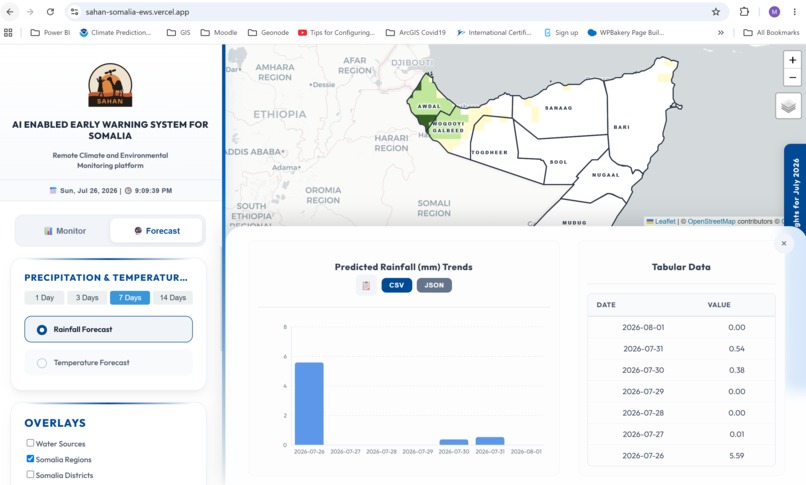Screen dimensions: 806x485
Task: Click the SAHAN camel logo
Action: pos(110,85)
